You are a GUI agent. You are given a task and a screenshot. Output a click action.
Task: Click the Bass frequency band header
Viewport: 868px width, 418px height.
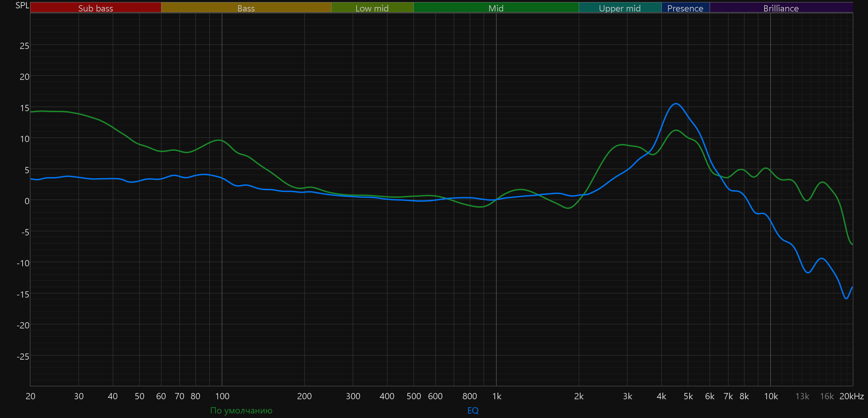(x=246, y=8)
